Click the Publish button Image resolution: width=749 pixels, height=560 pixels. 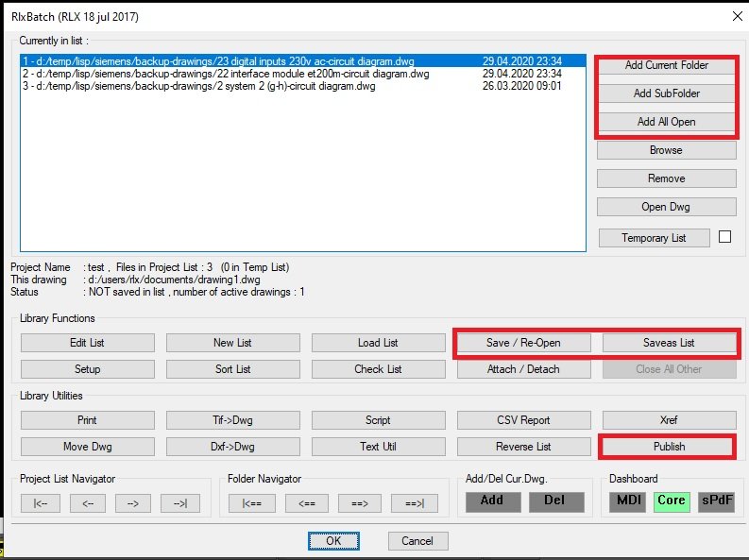click(x=670, y=447)
